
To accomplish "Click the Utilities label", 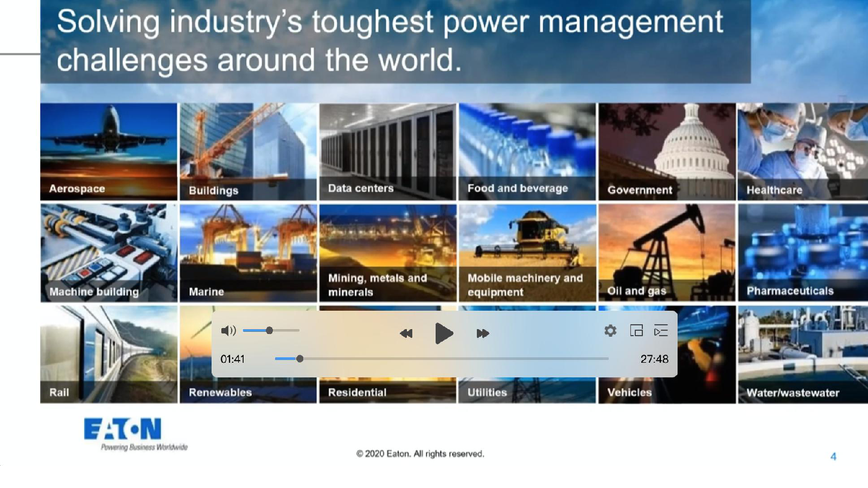I will click(x=487, y=392).
